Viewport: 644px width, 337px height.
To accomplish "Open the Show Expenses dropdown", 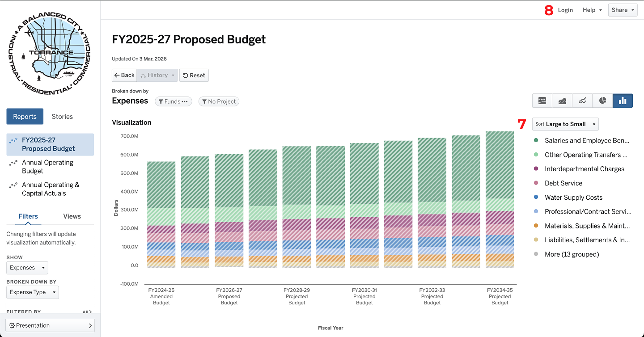I will pyautogui.click(x=27, y=268).
